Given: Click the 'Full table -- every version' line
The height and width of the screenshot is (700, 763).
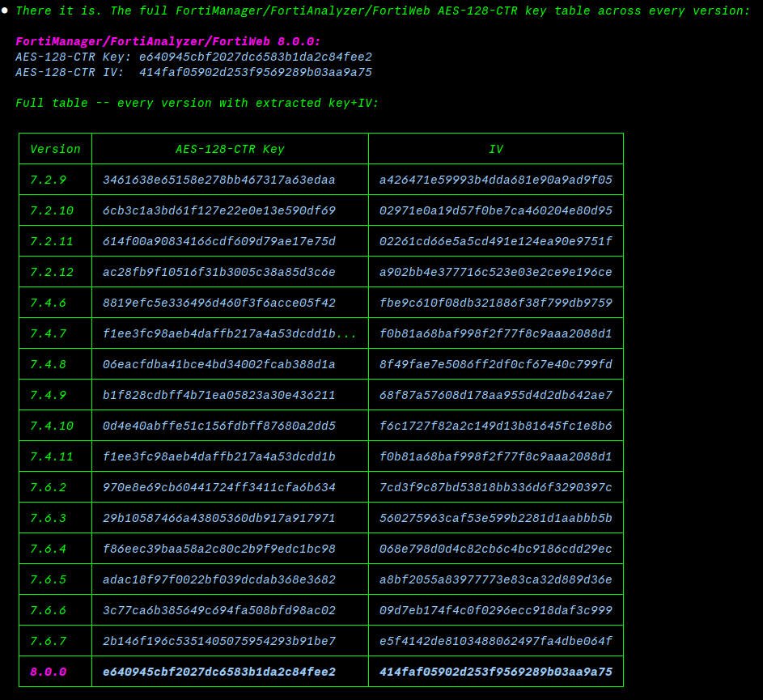Looking at the screenshot, I should (x=197, y=103).
